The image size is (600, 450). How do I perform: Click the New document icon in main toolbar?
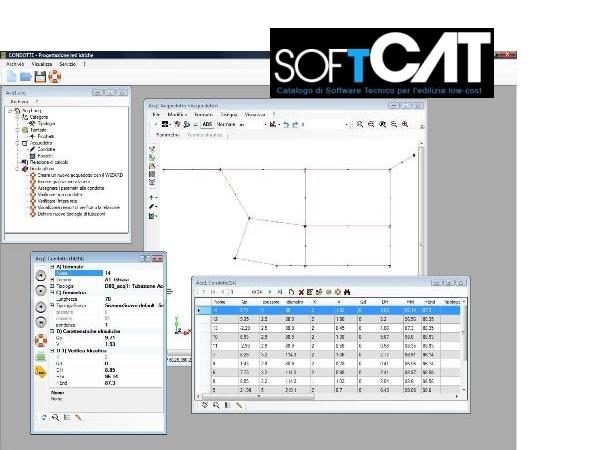[x=12, y=77]
